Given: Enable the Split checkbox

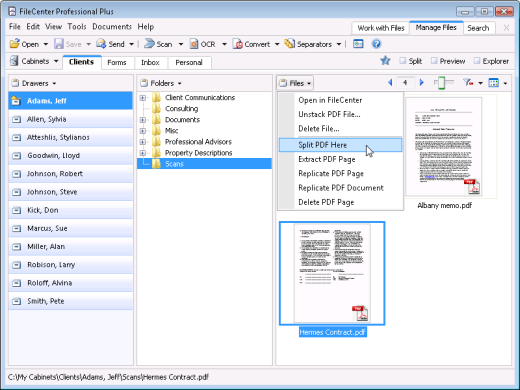Looking at the screenshot, I should [x=403, y=61].
